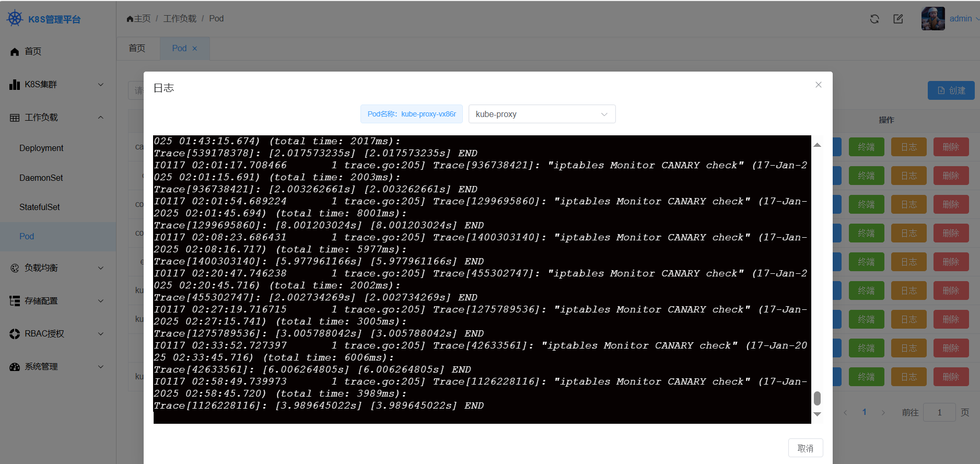The width and height of the screenshot is (980, 464).
Task: Close the 日志 dialog with X icon
Action: coord(818,85)
